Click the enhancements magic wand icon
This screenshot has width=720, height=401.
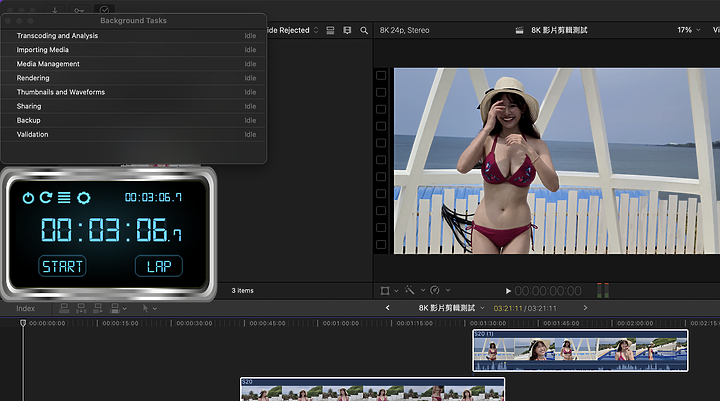tap(410, 290)
